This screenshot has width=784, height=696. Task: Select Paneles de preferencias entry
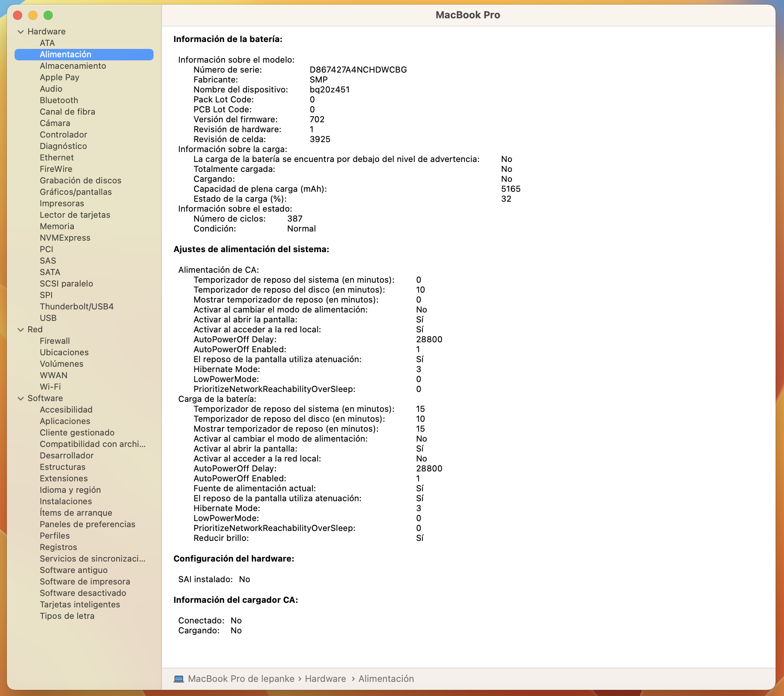[87, 524]
